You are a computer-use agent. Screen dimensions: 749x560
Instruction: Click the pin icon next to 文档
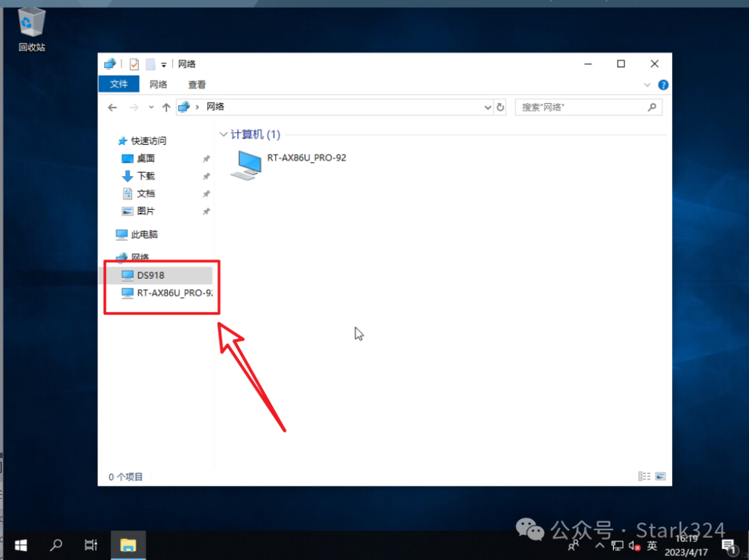tap(207, 194)
